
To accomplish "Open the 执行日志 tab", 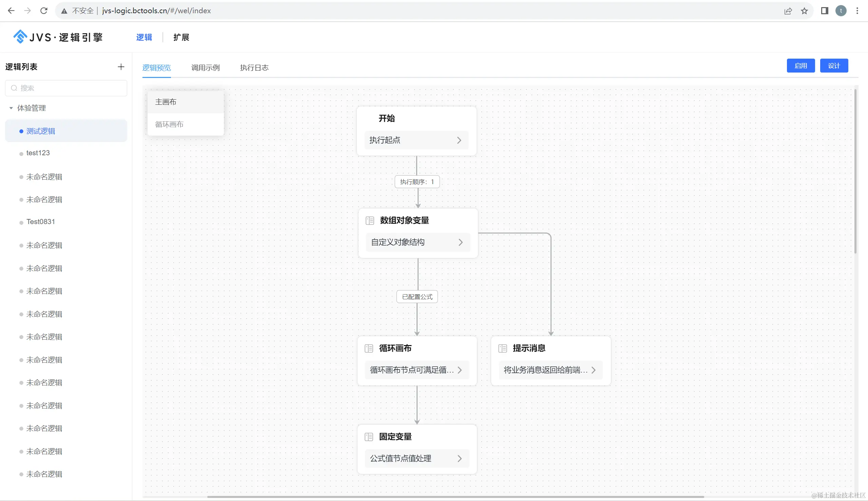I will [x=254, y=67].
